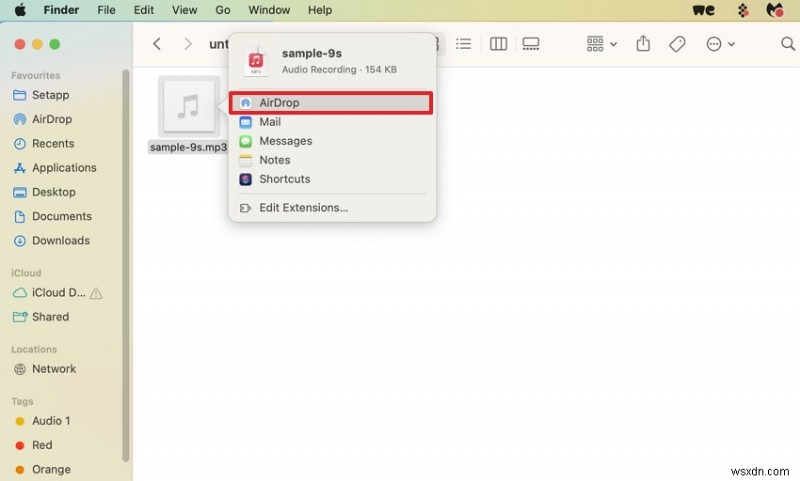This screenshot has width=800, height=481.
Task: Click the sample-9s.mp3 file name
Action: (188, 147)
